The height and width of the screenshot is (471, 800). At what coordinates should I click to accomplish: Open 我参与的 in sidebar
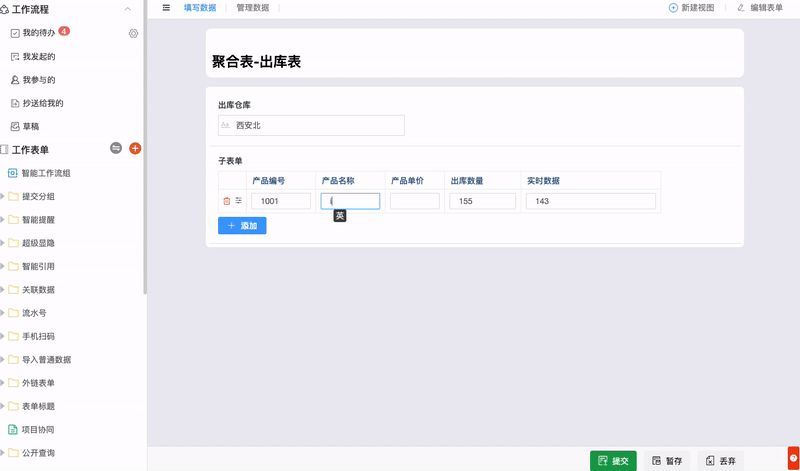click(39, 80)
